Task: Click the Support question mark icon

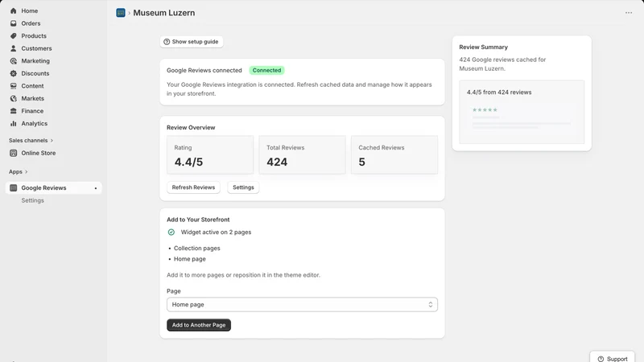Action: pos(601,359)
